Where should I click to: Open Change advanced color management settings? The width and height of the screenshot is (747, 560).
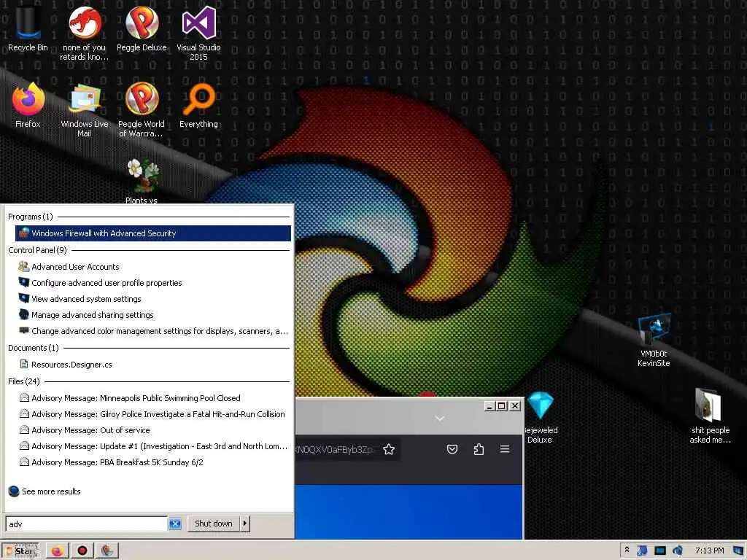click(153, 331)
